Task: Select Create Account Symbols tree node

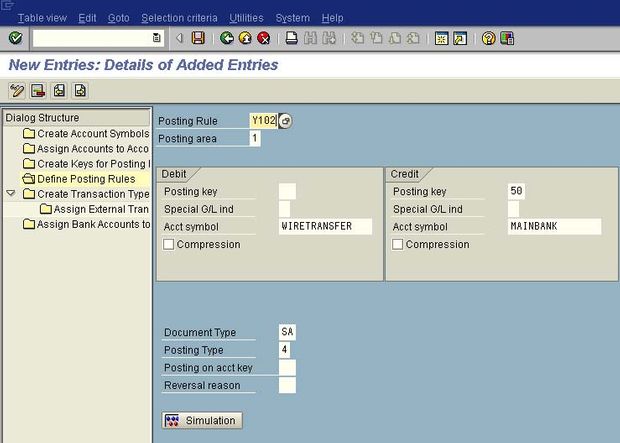Action: 86,134
